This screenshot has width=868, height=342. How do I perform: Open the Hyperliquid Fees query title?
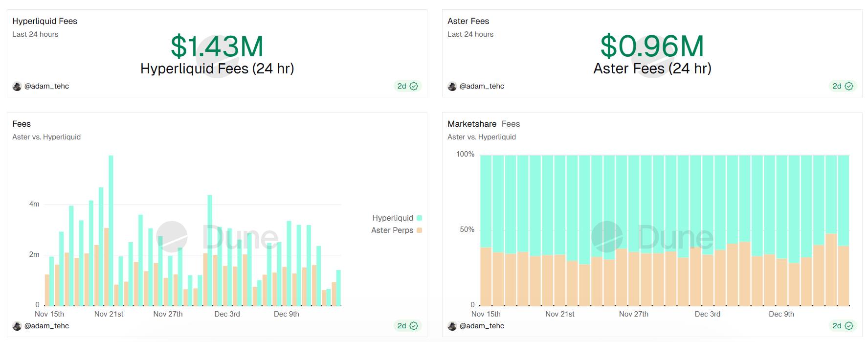tap(45, 21)
